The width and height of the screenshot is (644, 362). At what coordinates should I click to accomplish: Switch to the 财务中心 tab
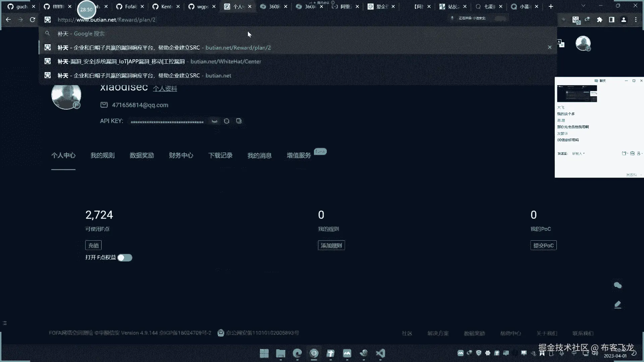181,156
